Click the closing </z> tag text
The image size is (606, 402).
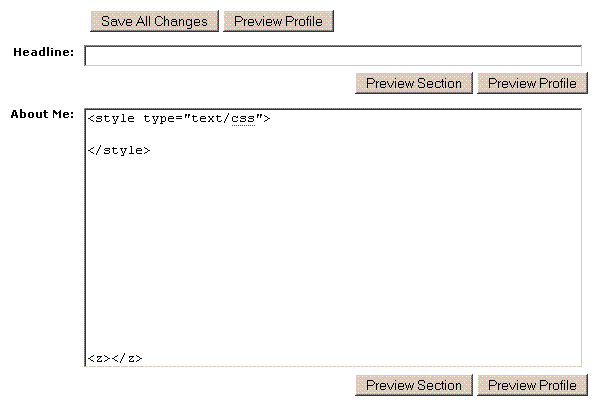click(x=127, y=358)
